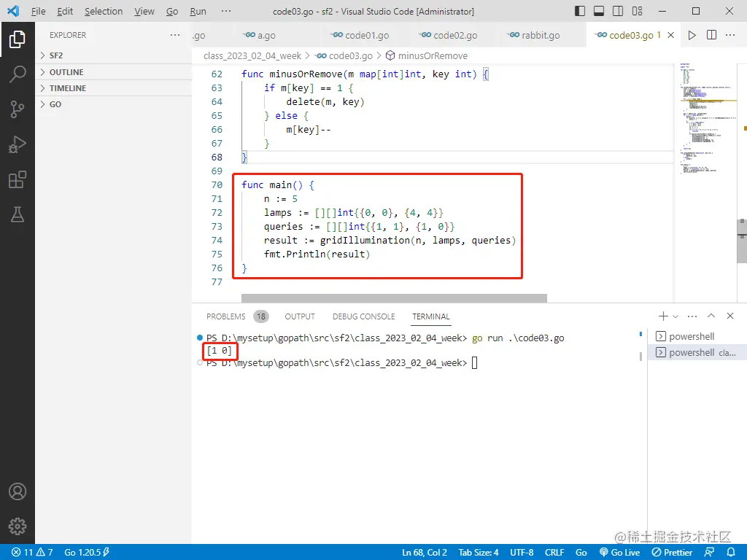The width and height of the screenshot is (747, 560).
Task: Select the TERMINAL panel tab
Action: pyautogui.click(x=430, y=316)
